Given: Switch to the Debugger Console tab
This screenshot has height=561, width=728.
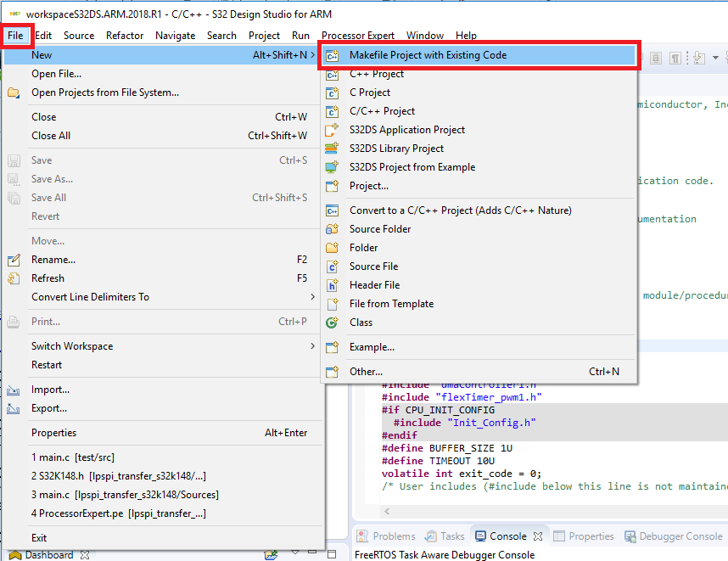Looking at the screenshot, I should pyautogui.click(x=675, y=536).
